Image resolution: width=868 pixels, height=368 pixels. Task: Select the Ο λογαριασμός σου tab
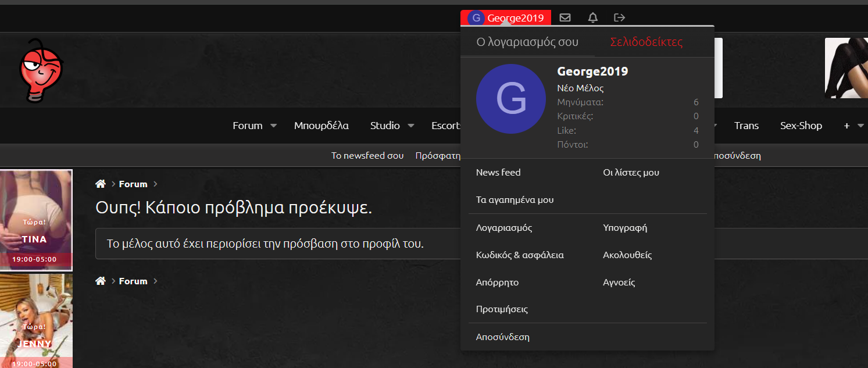tap(527, 42)
